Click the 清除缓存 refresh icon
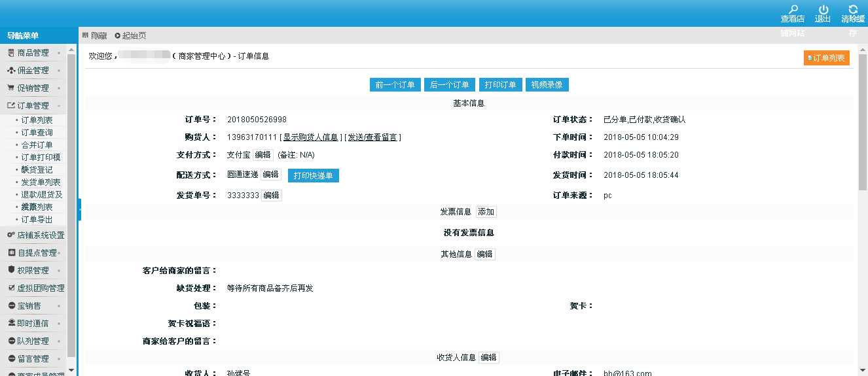This screenshot has height=376, width=868. 853,9
